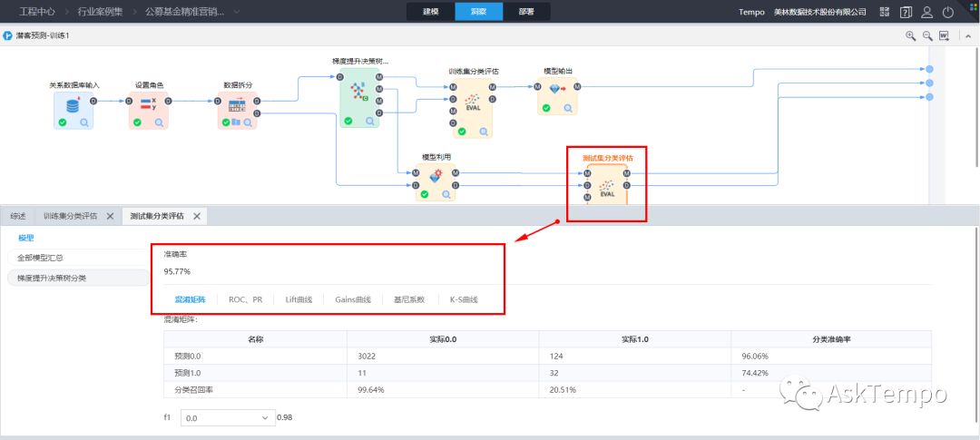Show the ROC、PR curves view

click(x=246, y=299)
